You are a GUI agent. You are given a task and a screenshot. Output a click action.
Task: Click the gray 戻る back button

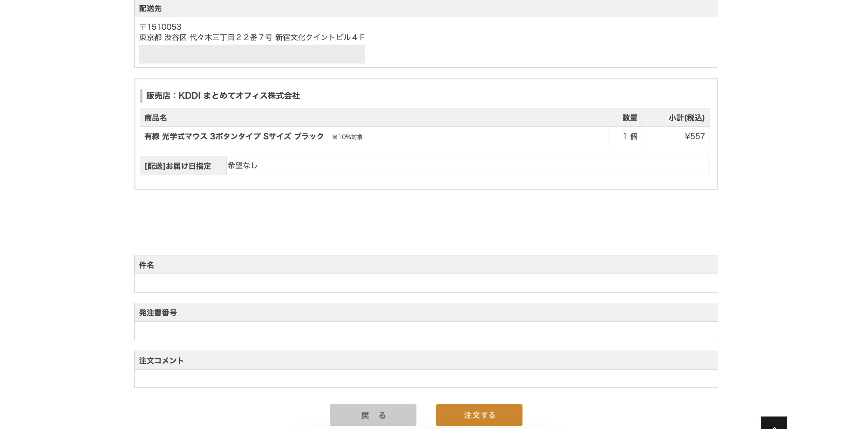click(x=373, y=415)
